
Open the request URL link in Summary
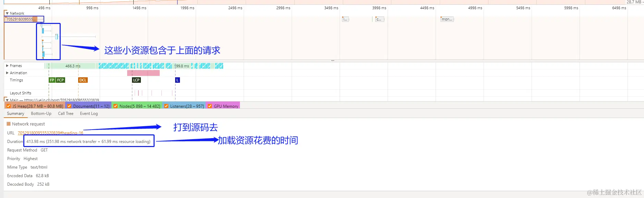pyautogui.click(x=50, y=133)
